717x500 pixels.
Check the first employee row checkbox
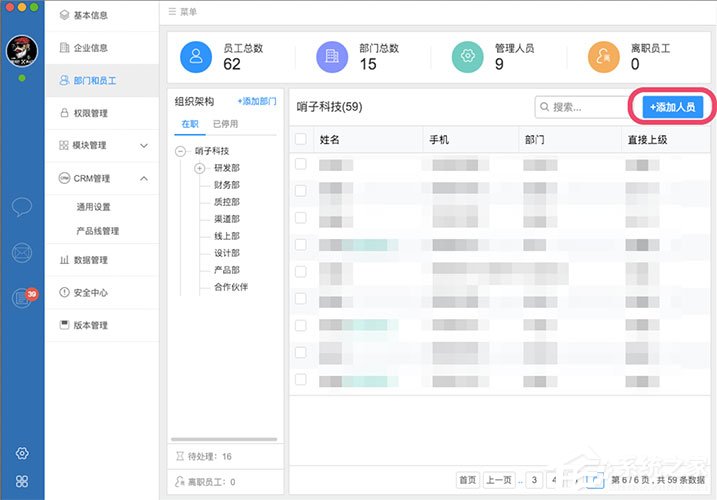[x=301, y=164]
